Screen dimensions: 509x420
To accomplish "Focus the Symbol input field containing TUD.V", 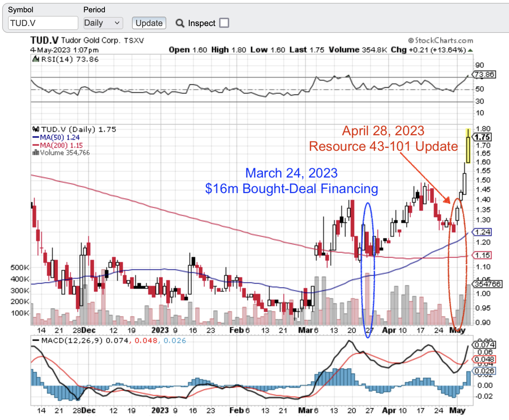I will (43, 23).
